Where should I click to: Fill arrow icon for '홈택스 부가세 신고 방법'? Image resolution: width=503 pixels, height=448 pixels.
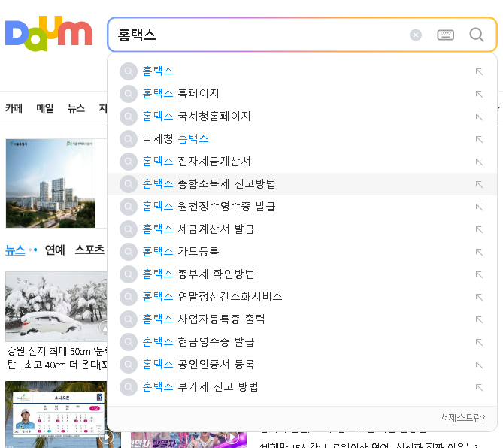pos(479,387)
